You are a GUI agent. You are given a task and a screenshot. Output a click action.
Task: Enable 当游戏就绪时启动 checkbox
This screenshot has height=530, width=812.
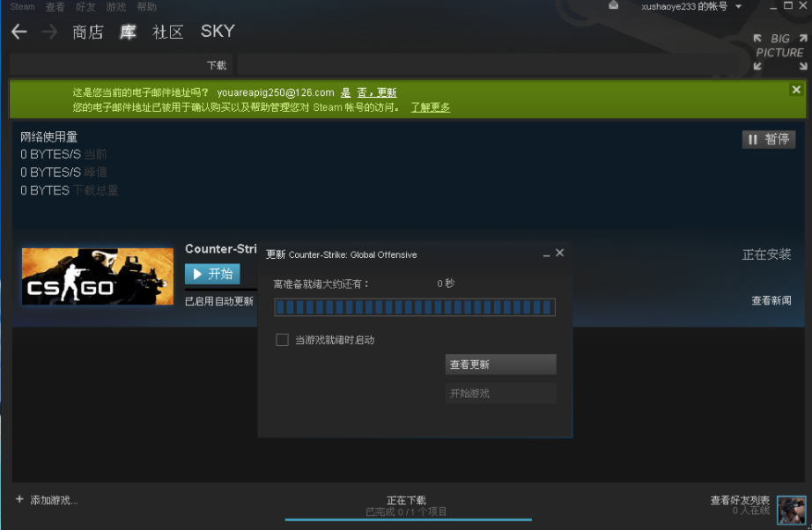pos(282,340)
